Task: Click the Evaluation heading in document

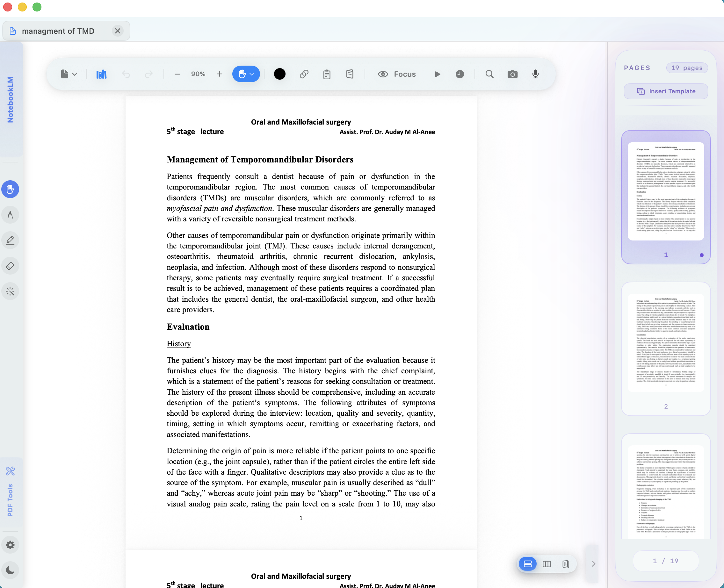Action: click(x=188, y=326)
